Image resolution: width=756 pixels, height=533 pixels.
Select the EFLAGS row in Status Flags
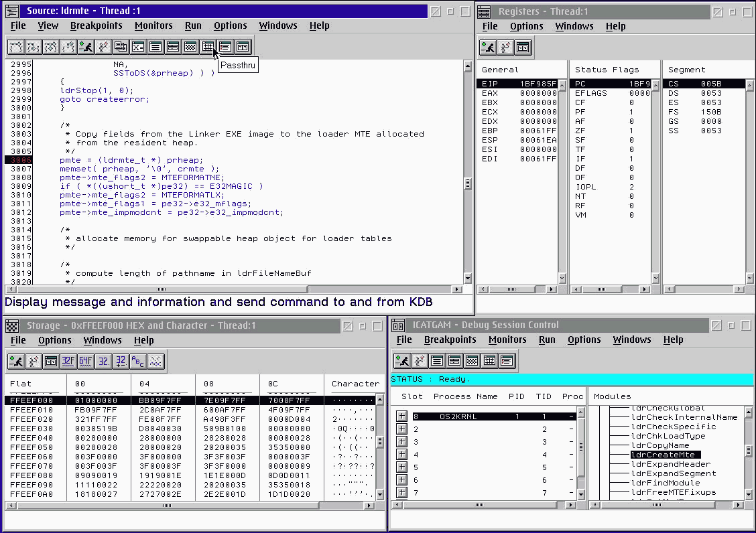point(611,94)
